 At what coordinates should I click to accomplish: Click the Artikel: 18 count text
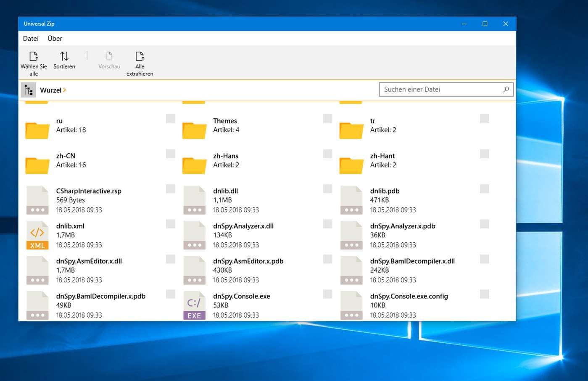point(71,130)
